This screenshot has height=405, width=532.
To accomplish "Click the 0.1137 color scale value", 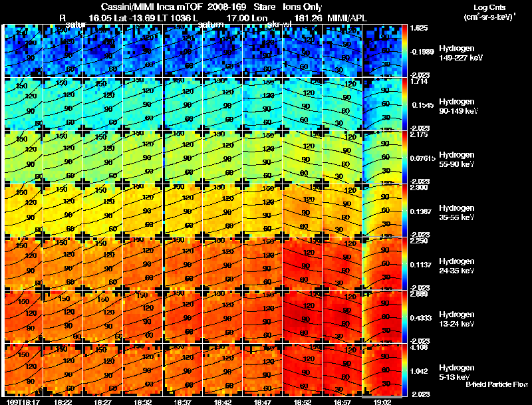I will (x=421, y=265).
